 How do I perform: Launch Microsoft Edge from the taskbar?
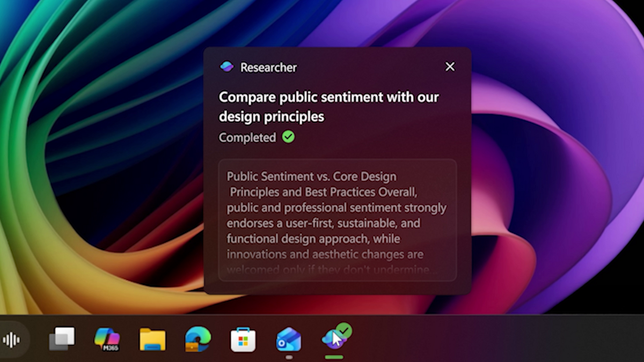click(197, 339)
